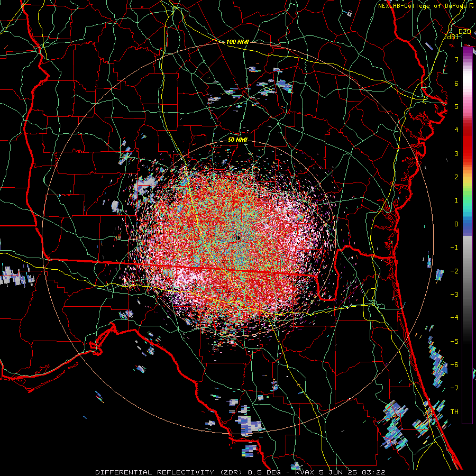476x476 pixels.
Task: Click the 3 value on the color scale
Action: [456, 153]
